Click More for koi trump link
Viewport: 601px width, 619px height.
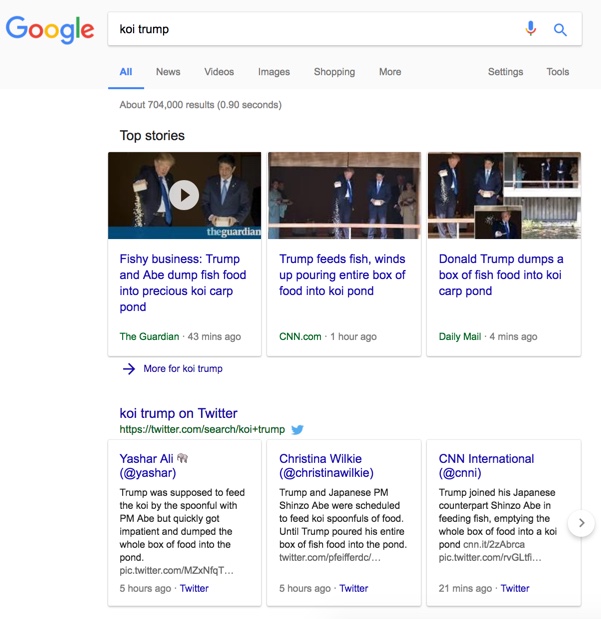[x=183, y=369]
